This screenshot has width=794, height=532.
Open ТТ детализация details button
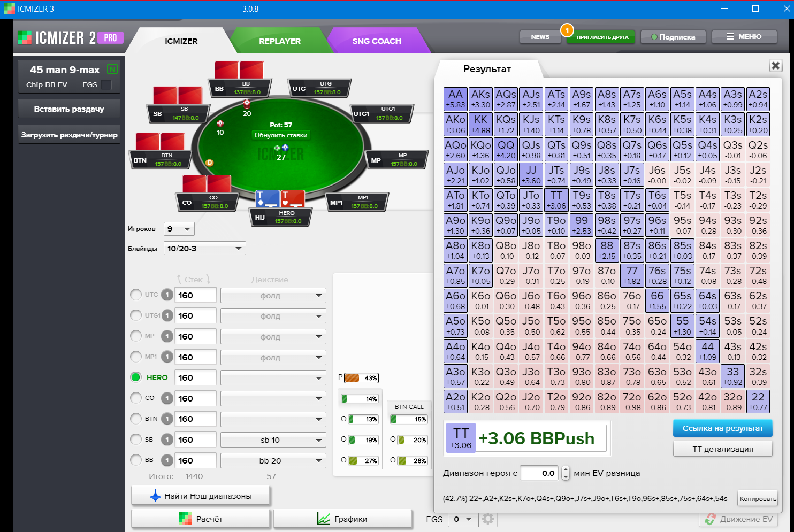(x=723, y=449)
